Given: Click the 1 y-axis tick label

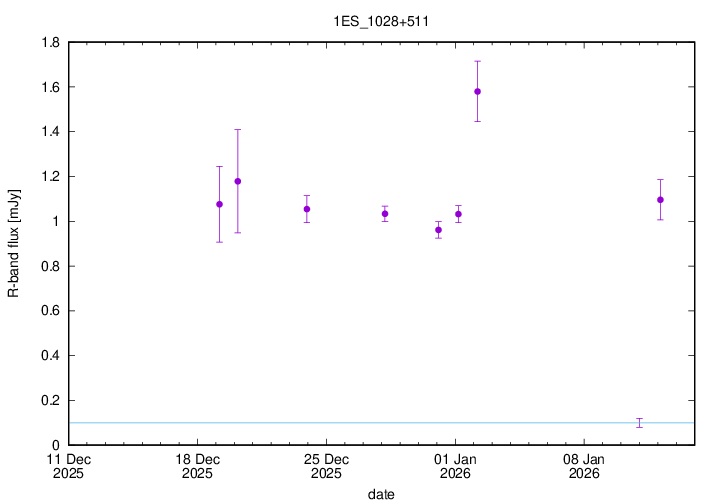Looking at the screenshot, I should tap(56, 222).
